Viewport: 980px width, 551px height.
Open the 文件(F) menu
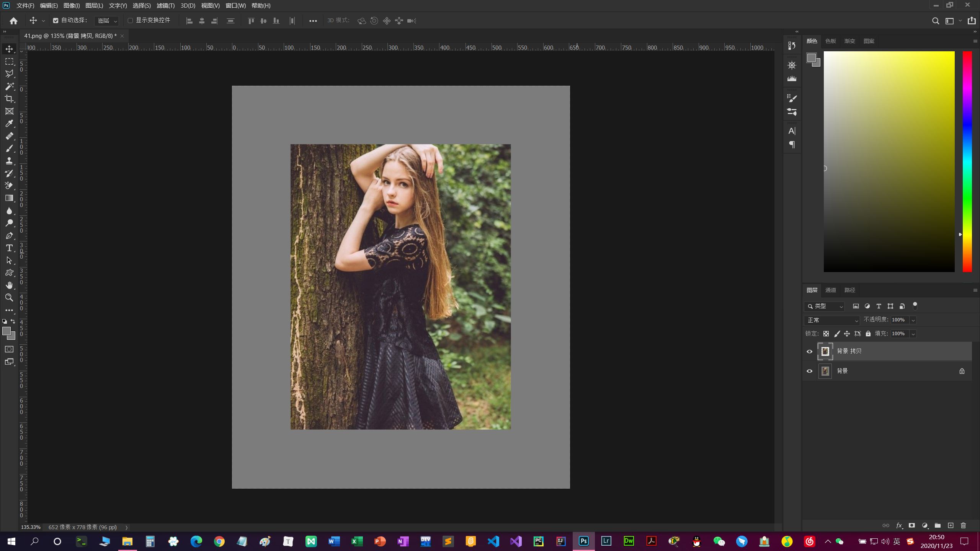(x=25, y=5)
